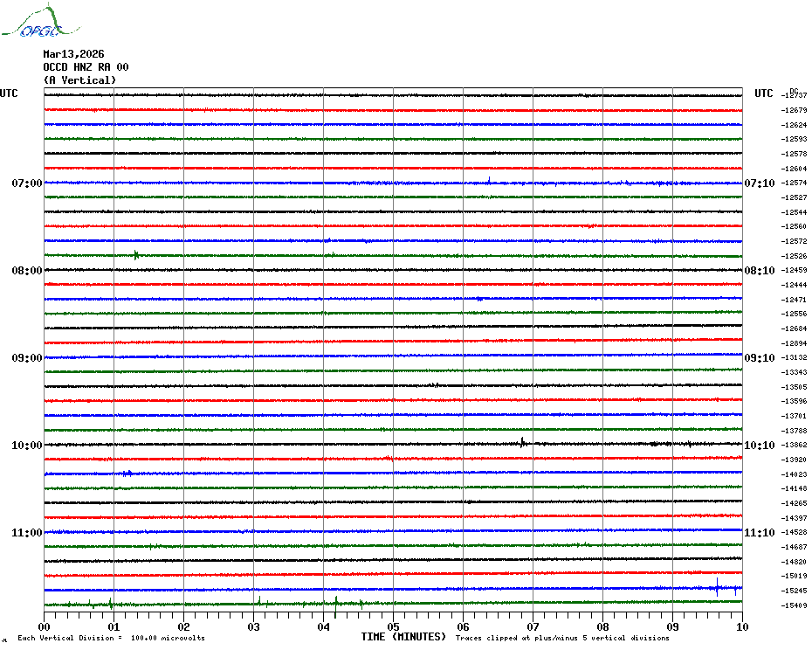Click the 10:00 time label on left
Screen dimensions: 812x650
tap(26, 446)
